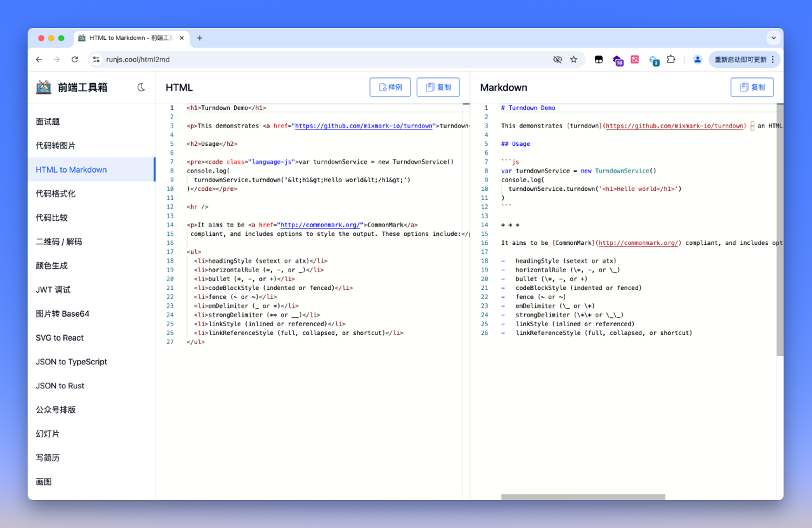Open the 代码比较 tool

91,218
